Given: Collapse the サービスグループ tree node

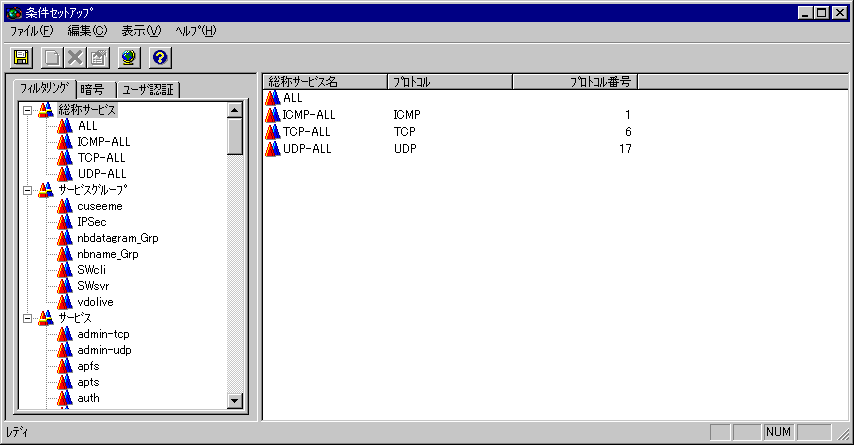Looking at the screenshot, I should tap(27, 191).
